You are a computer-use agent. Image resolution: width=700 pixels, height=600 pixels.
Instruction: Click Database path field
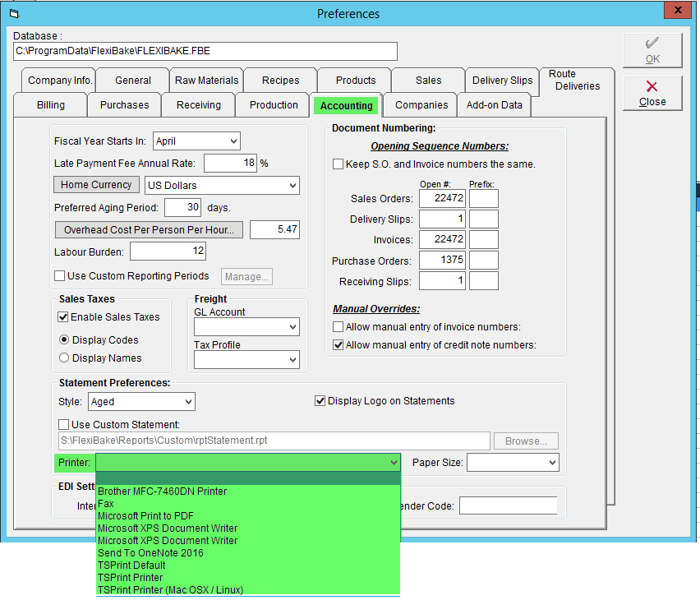tap(205, 51)
